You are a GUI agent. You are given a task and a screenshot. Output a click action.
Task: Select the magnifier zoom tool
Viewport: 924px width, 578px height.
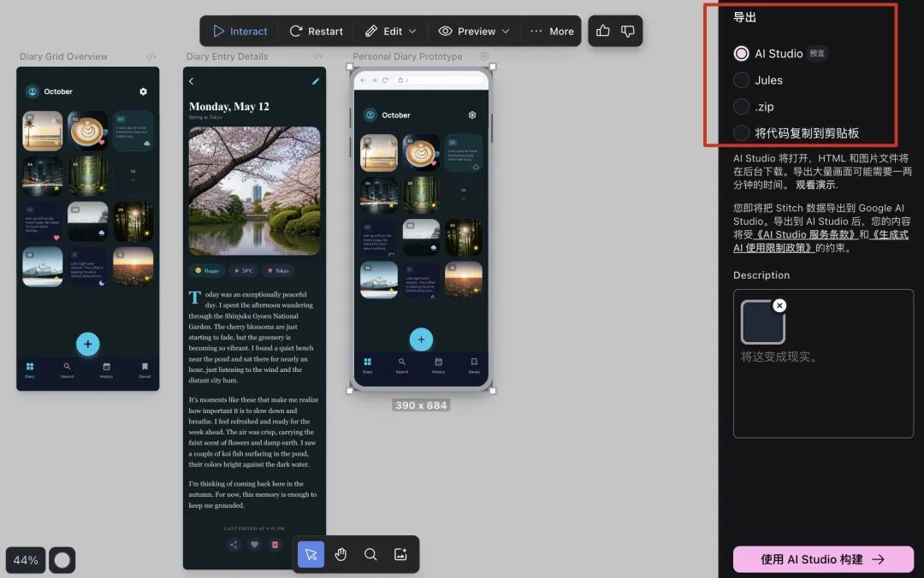370,554
